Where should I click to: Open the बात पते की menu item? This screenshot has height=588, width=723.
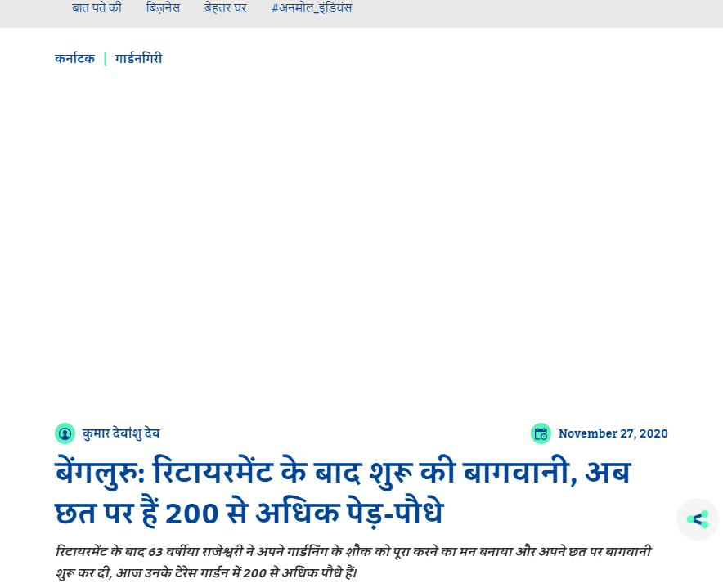point(96,7)
